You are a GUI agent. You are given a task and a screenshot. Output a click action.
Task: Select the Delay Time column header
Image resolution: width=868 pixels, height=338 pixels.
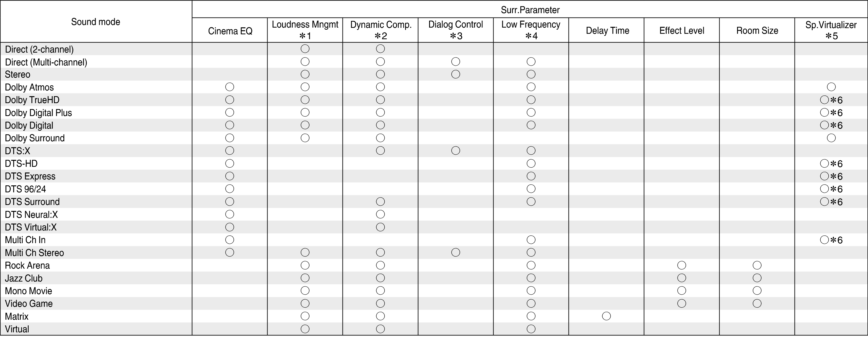[x=607, y=31]
